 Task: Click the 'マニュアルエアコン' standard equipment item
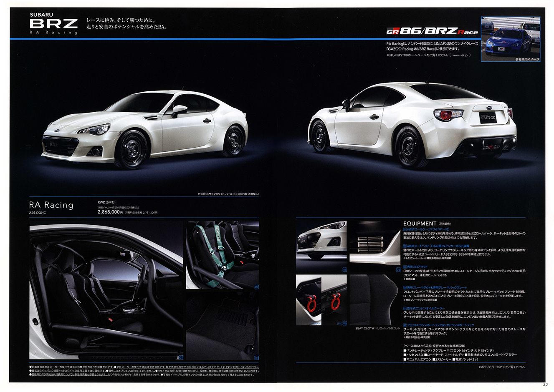click(x=417, y=359)
